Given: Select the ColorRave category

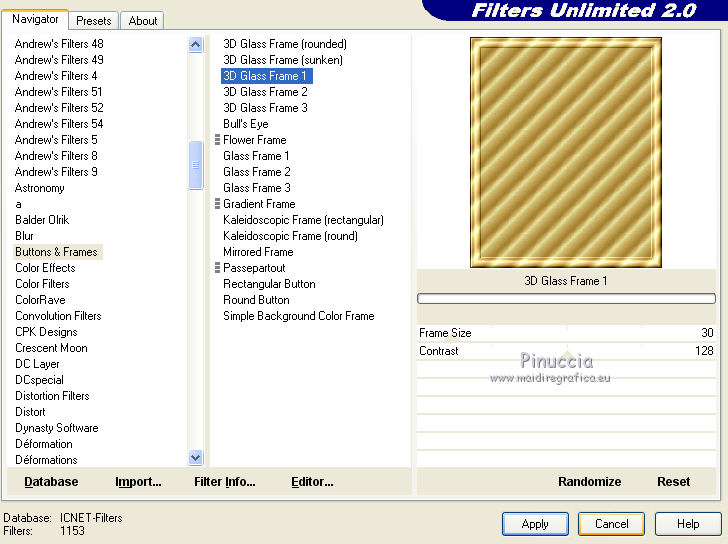Looking at the screenshot, I should [40, 300].
